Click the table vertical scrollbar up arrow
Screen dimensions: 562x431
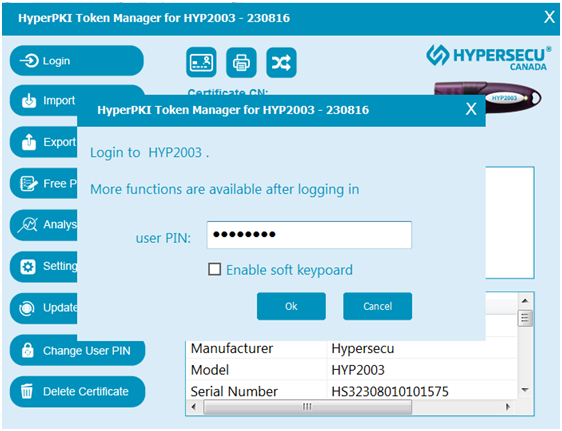(525, 301)
